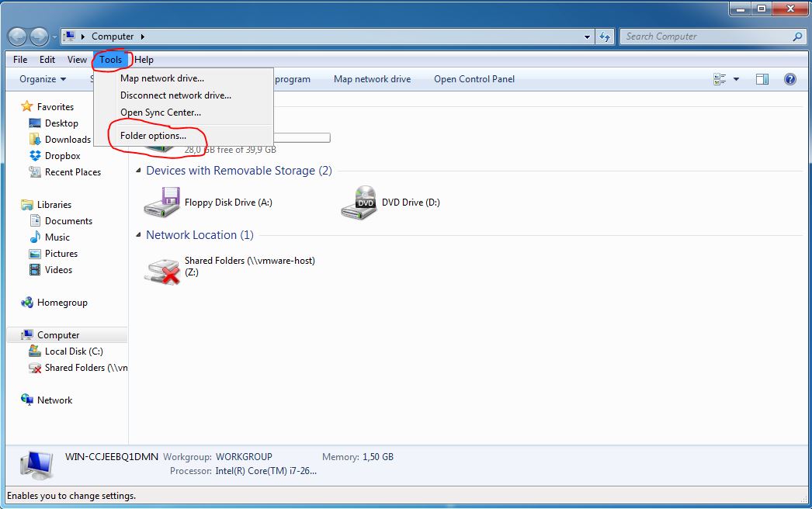812x509 pixels.
Task: Toggle the preview pane icon
Action: coord(762,79)
